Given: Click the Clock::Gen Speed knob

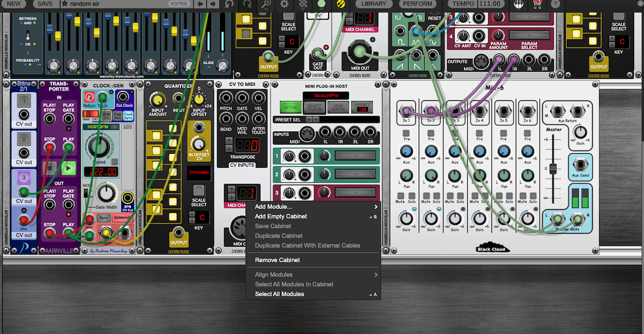Looking at the screenshot, I should pyautogui.click(x=99, y=146).
